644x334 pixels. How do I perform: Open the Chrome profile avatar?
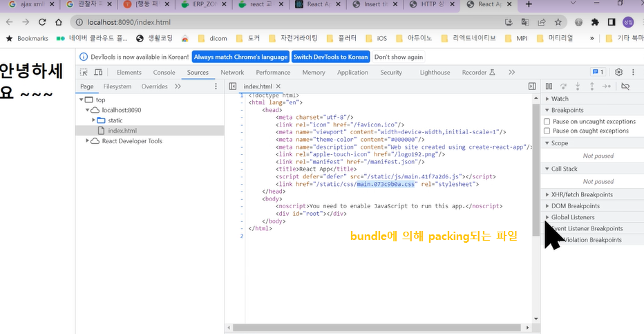(x=628, y=22)
